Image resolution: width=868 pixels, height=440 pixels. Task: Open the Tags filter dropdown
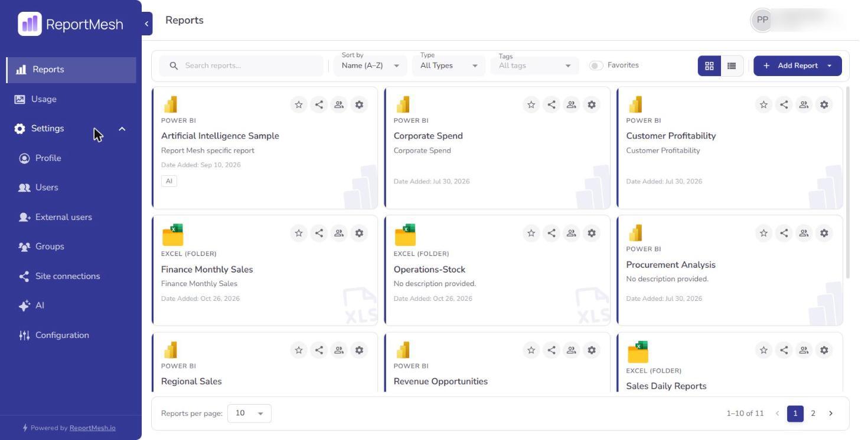[x=535, y=65]
